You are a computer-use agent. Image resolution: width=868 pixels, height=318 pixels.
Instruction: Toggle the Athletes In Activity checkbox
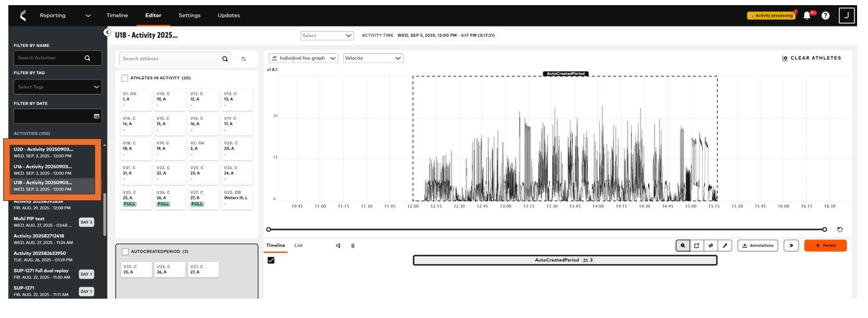click(x=125, y=78)
